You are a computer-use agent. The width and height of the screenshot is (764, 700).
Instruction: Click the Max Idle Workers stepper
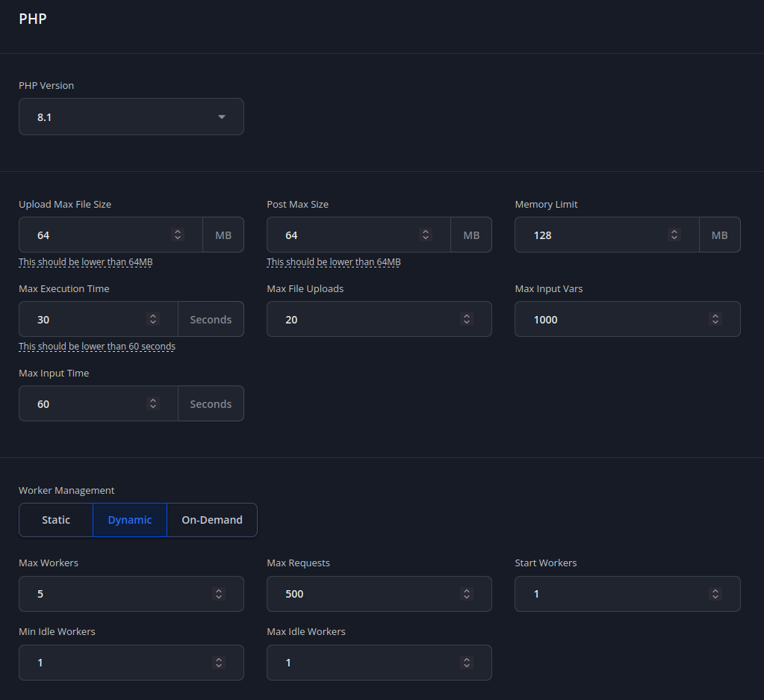pyautogui.click(x=467, y=663)
